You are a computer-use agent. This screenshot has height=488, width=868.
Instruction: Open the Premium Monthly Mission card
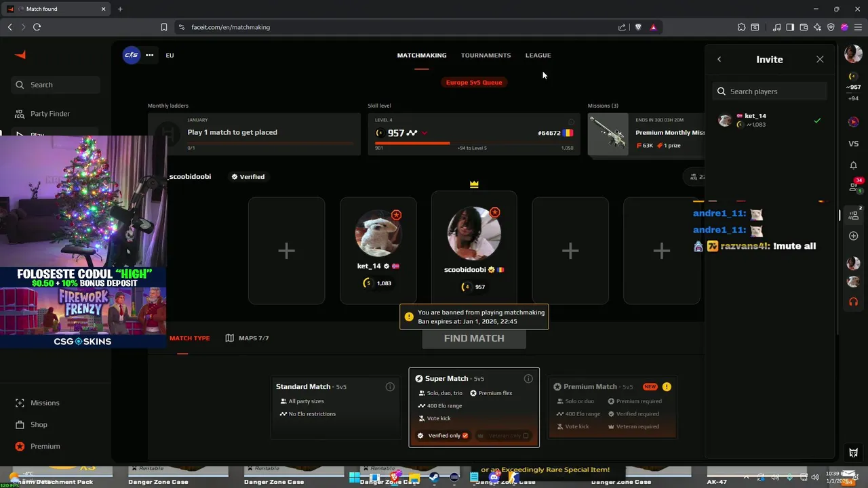[646, 134]
